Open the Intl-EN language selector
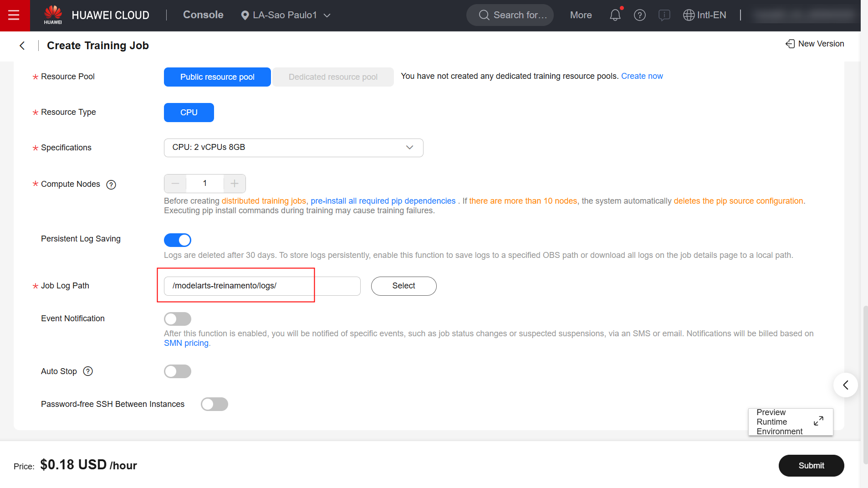868x488 pixels. click(x=705, y=15)
